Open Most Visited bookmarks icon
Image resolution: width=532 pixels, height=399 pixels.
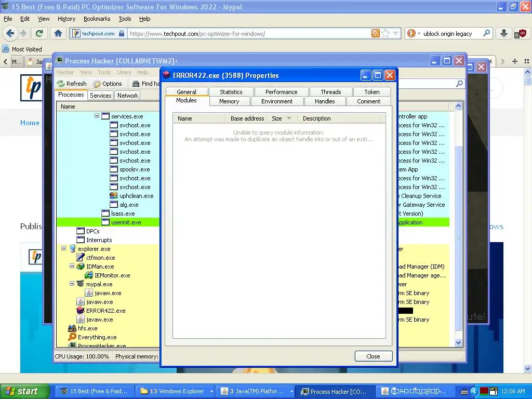click(5, 49)
